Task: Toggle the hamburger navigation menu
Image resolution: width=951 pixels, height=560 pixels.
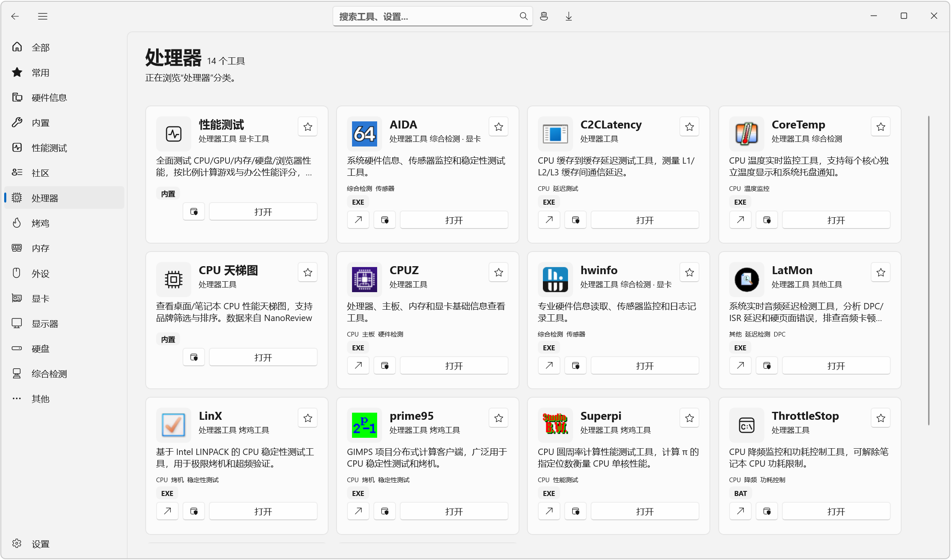Action: [x=43, y=16]
